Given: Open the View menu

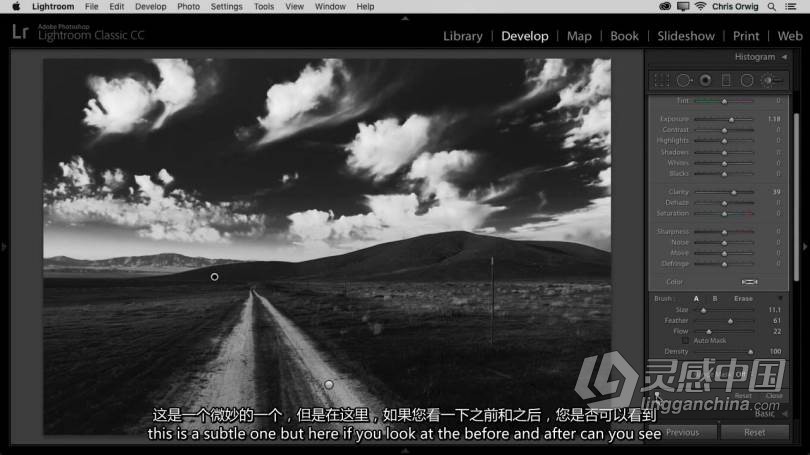Looking at the screenshot, I should pos(294,6).
